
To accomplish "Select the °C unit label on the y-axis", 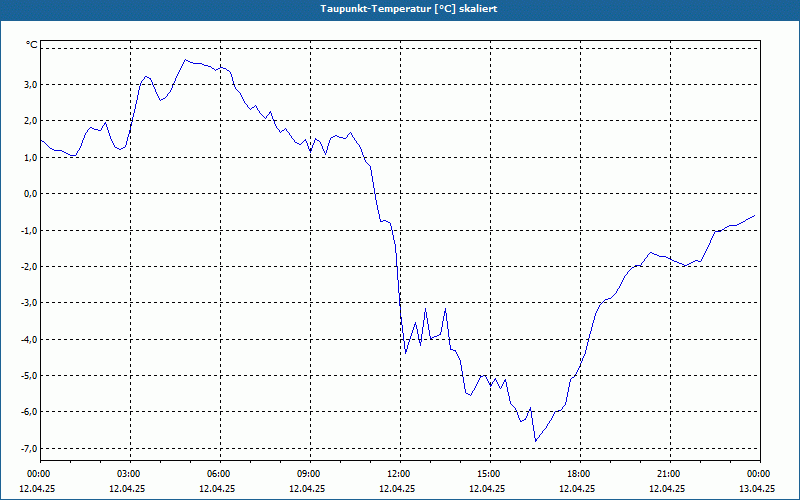I will click(32, 45).
